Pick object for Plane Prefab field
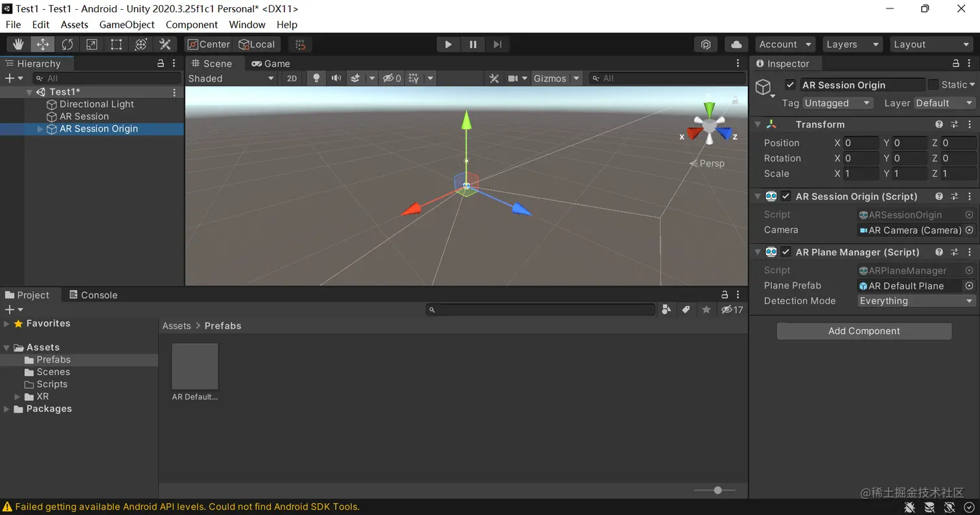The image size is (980, 515). tap(970, 285)
